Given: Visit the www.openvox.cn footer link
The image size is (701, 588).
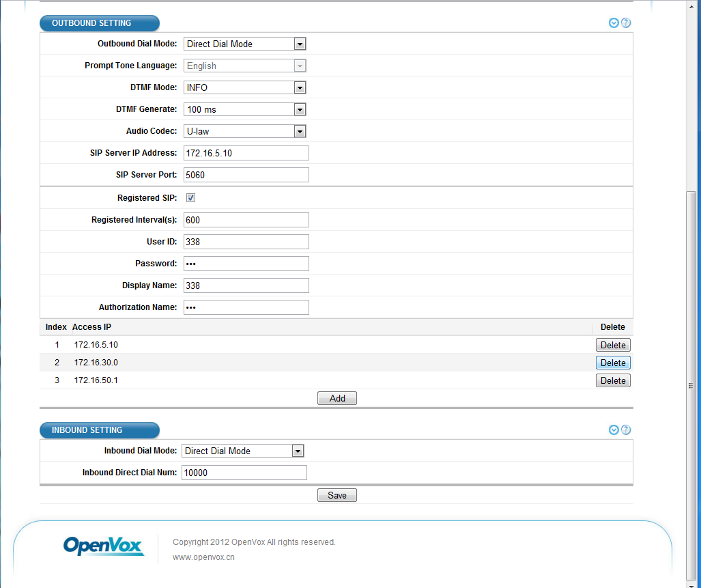Looking at the screenshot, I should click(203, 557).
